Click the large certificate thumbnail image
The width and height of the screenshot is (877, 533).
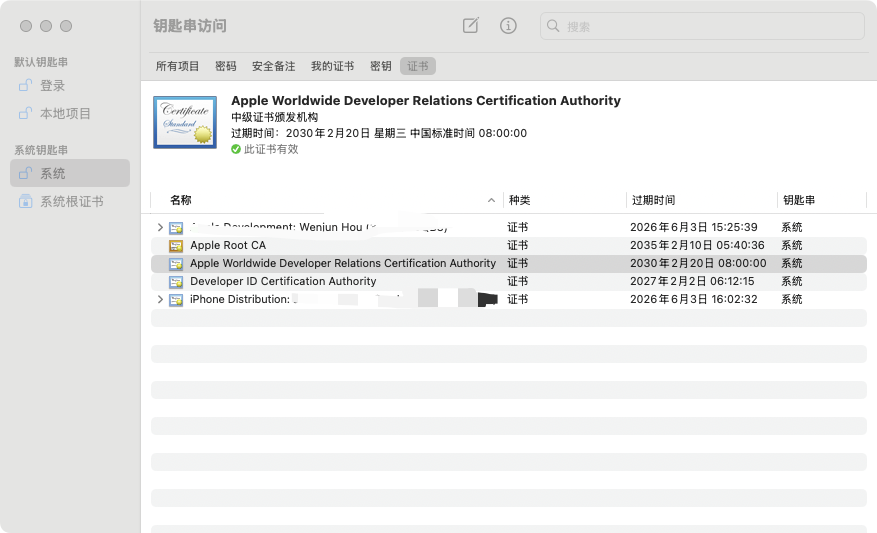[185, 122]
